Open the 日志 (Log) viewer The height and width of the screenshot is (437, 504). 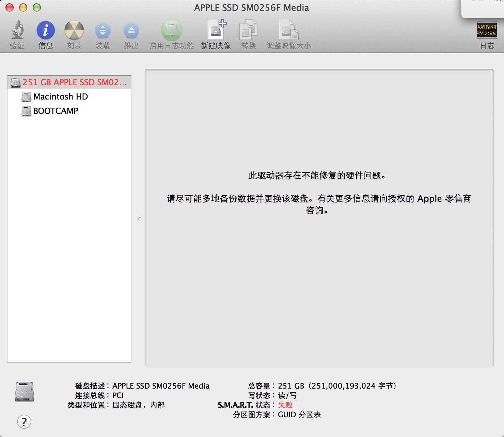487,31
